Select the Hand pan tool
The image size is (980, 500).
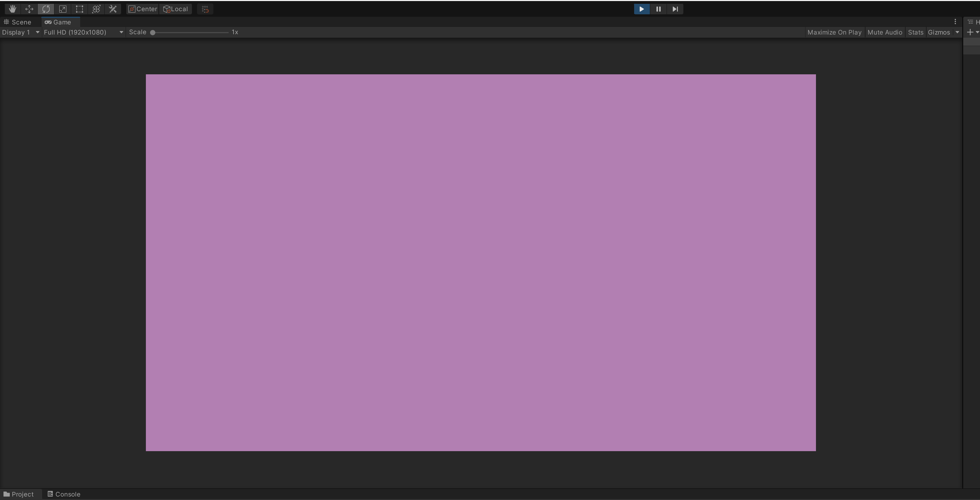click(x=13, y=9)
